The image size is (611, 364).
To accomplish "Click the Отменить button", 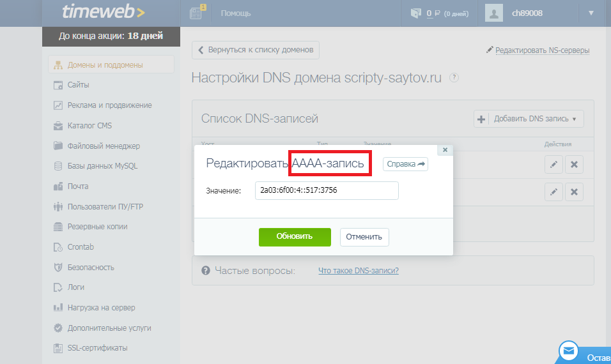I will pos(364,237).
